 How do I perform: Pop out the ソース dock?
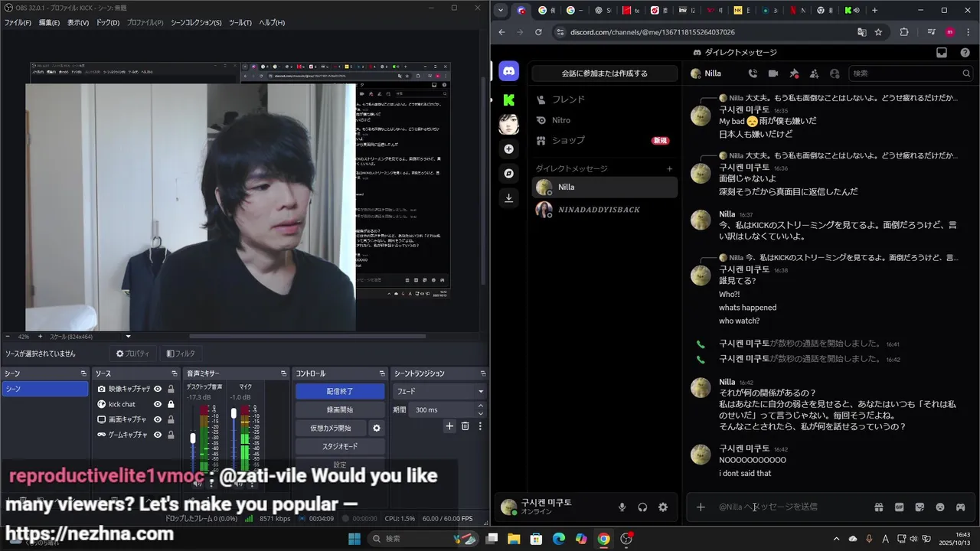175,373
